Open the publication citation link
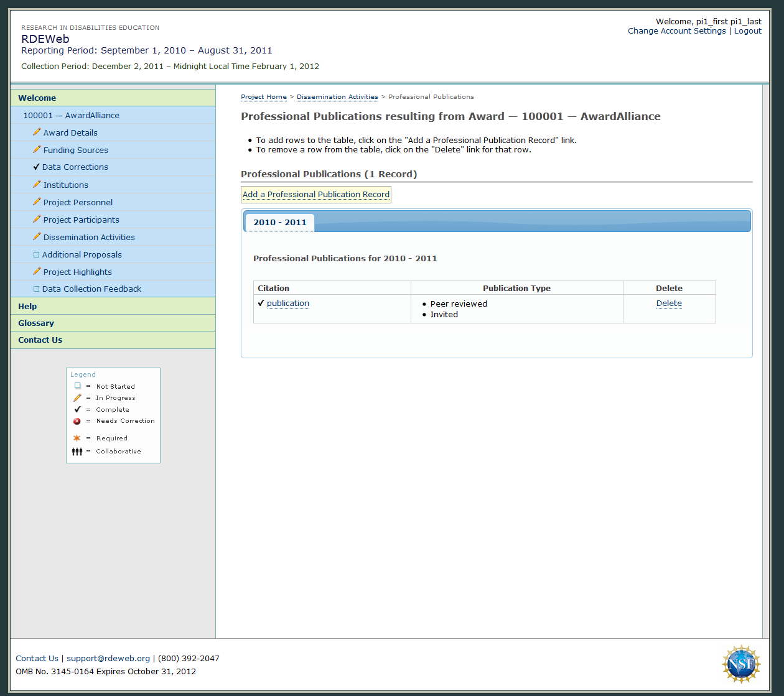Screen dimensions: 784x696 (x=287, y=303)
